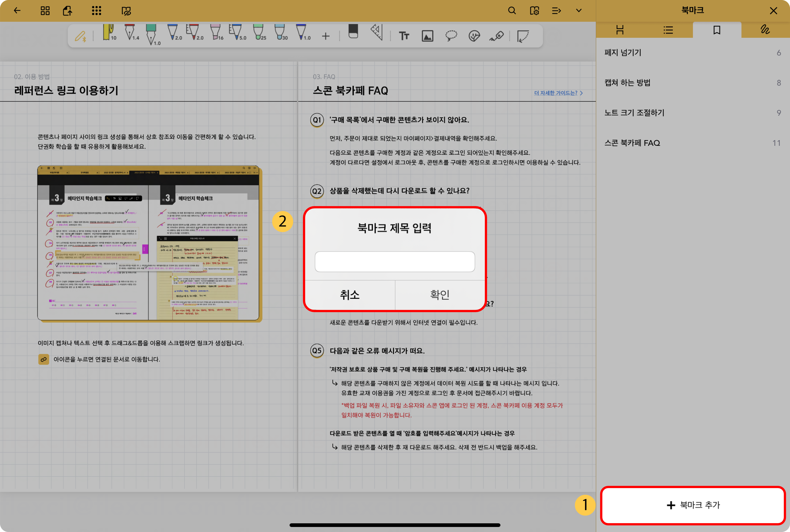This screenshot has width=790, height=532.
Task: Click Q5 heading 다음과 같은 오류 메시지가 떠요
Action: pos(377,351)
